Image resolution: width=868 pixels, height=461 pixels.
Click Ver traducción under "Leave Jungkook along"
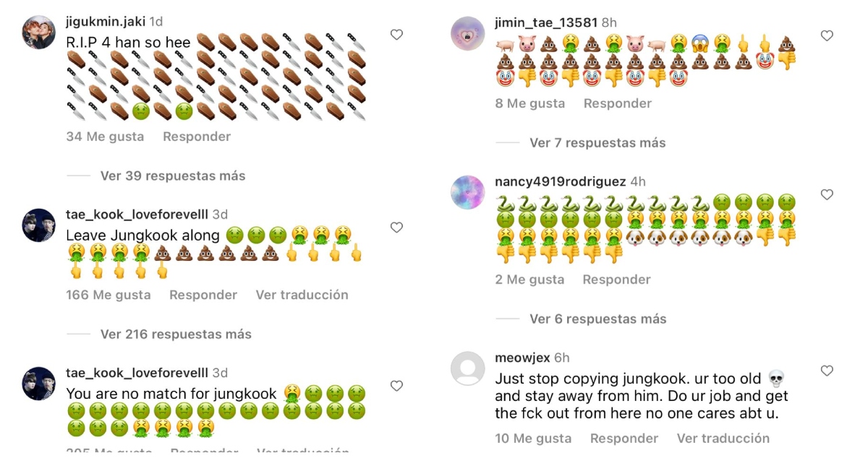[302, 295]
